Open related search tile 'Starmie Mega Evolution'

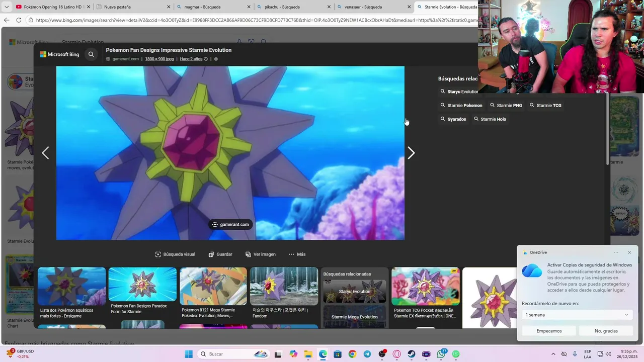(355, 317)
